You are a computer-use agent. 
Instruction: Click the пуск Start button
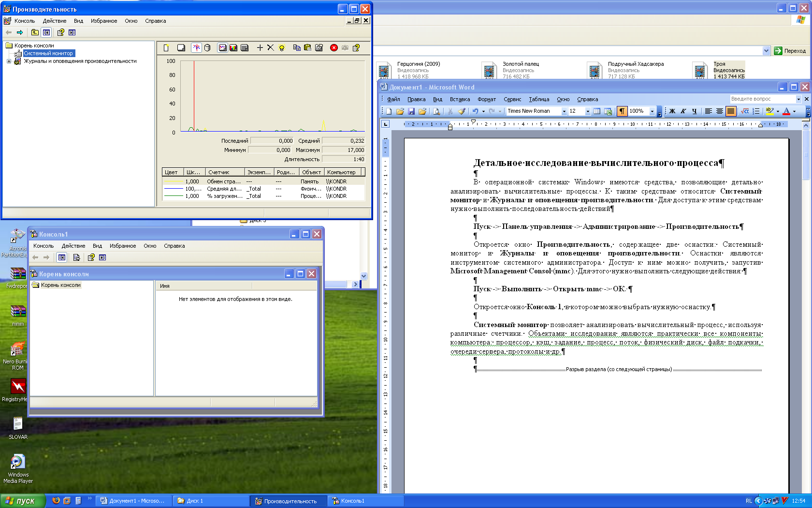click(x=23, y=501)
